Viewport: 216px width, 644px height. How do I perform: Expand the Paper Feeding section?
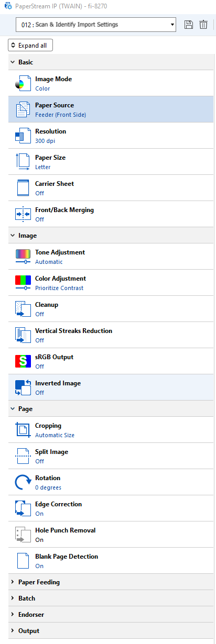coord(13,582)
